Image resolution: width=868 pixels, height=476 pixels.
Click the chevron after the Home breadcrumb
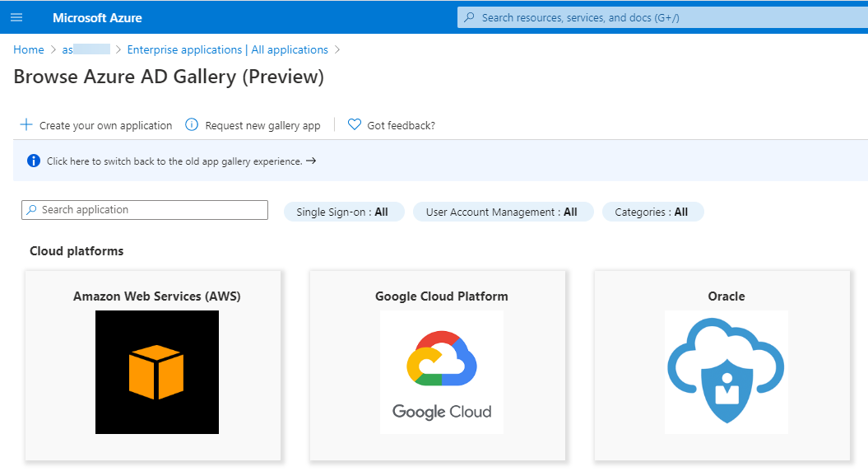pyautogui.click(x=53, y=50)
